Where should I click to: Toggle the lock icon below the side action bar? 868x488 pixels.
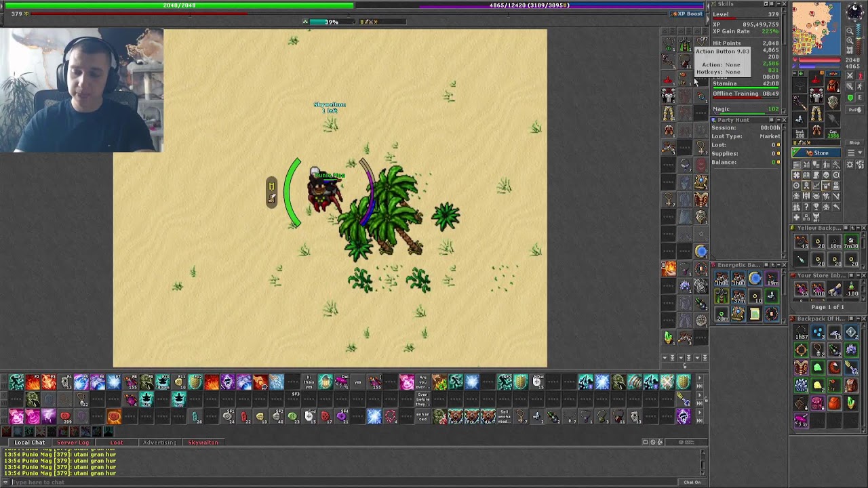click(685, 366)
